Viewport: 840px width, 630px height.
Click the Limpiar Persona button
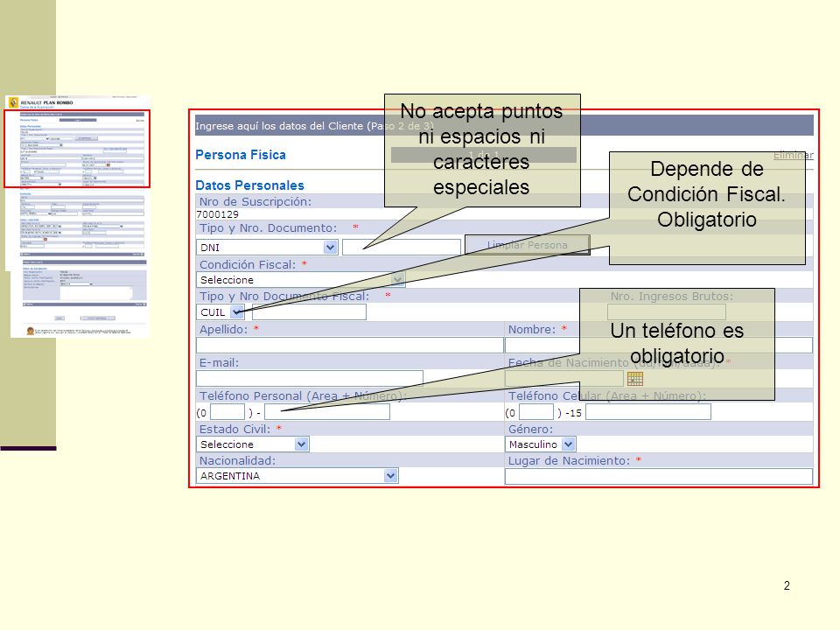coord(527,245)
